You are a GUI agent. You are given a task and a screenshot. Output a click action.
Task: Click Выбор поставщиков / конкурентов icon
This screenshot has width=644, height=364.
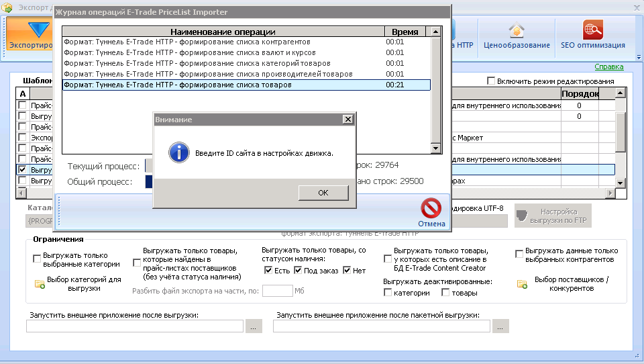(x=522, y=284)
